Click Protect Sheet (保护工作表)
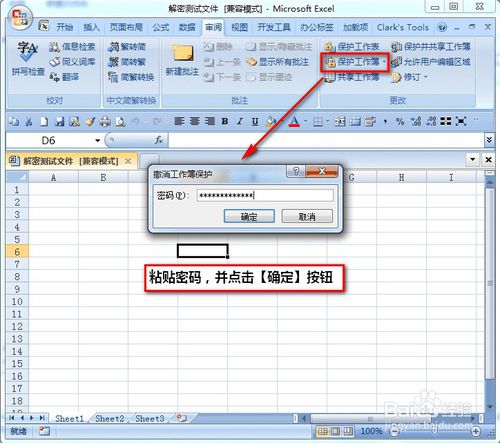The height and width of the screenshot is (443, 500). pyautogui.click(x=352, y=47)
